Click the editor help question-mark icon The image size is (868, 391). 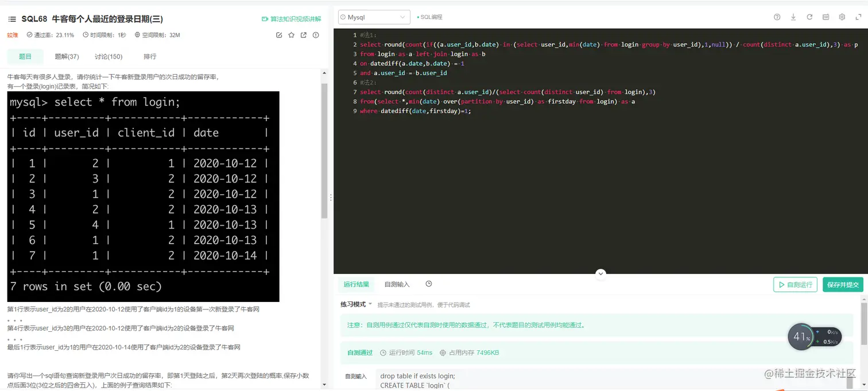(777, 17)
